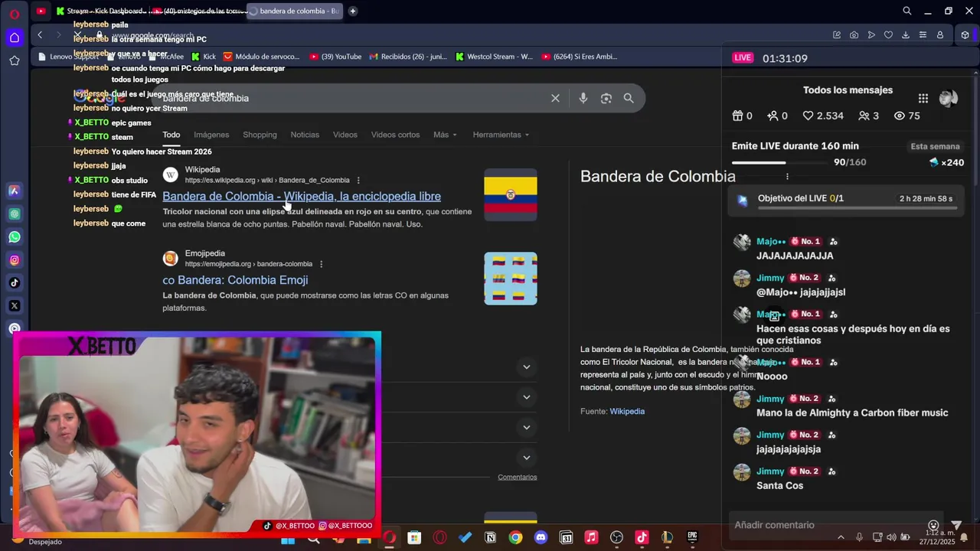Open Bandera de Colombia Wikipedia link
Image resolution: width=980 pixels, height=551 pixels.
302,197
